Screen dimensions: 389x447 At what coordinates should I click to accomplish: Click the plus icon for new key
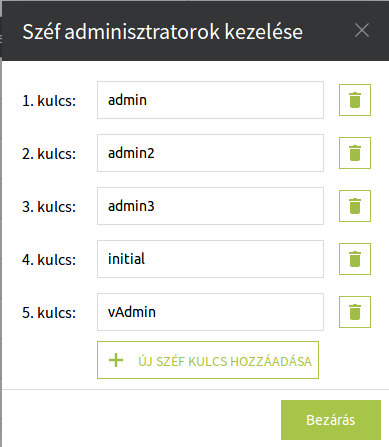[116, 360]
